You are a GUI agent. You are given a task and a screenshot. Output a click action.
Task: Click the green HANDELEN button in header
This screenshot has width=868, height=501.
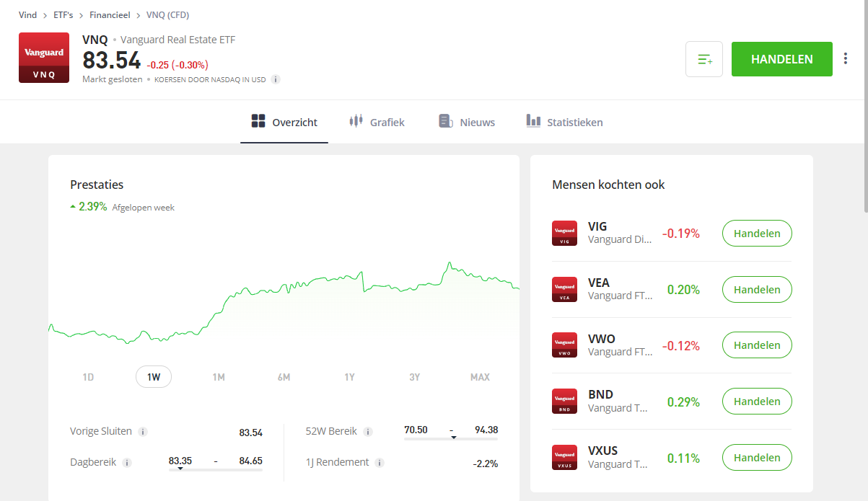pos(782,59)
